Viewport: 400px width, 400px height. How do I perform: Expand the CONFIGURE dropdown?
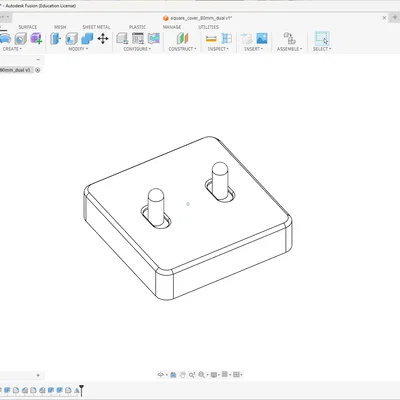pyautogui.click(x=137, y=49)
